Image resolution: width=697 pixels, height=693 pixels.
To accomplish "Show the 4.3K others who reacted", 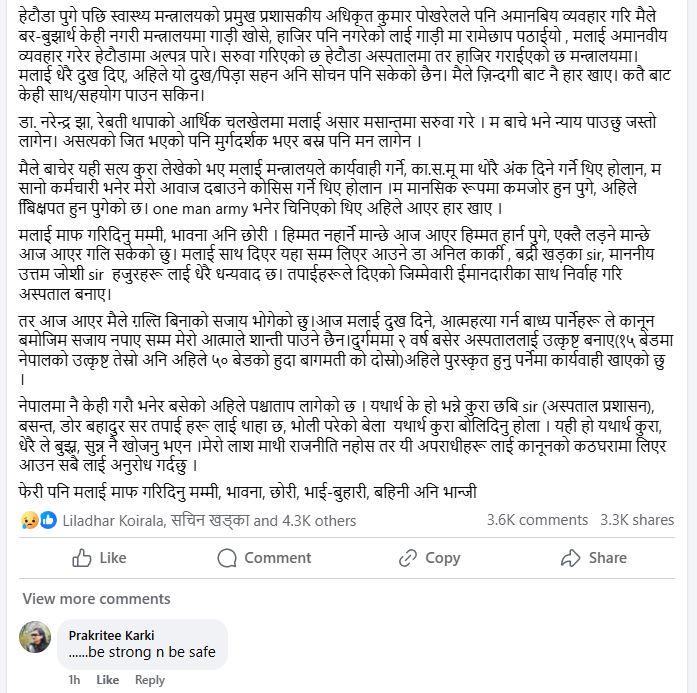I will pyautogui.click(x=319, y=520).
